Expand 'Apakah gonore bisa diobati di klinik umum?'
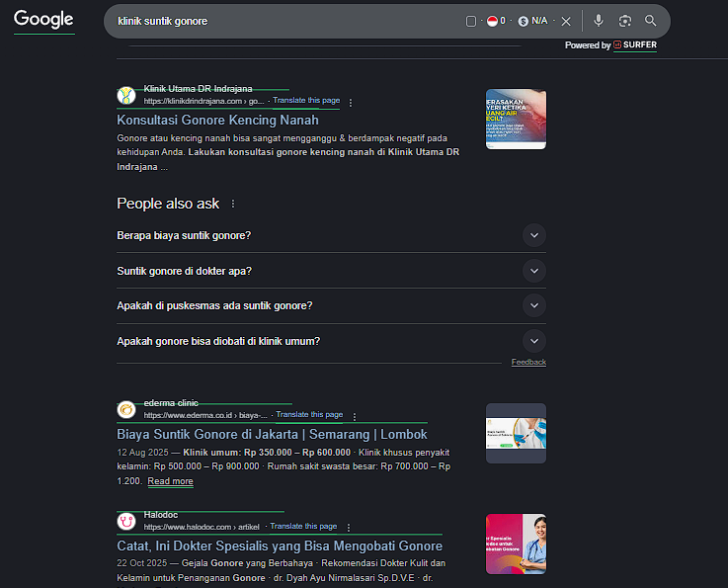Image resolution: width=728 pixels, height=588 pixels. (533, 341)
